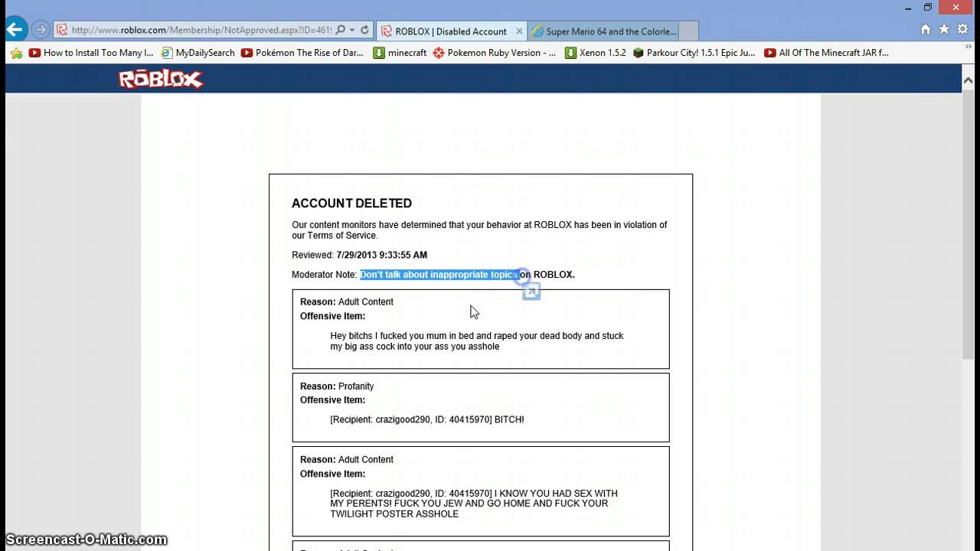Open the Xenon 1.5.2 bookmark
Image resolution: width=980 pixels, height=551 pixels.
tap(596, 53)
